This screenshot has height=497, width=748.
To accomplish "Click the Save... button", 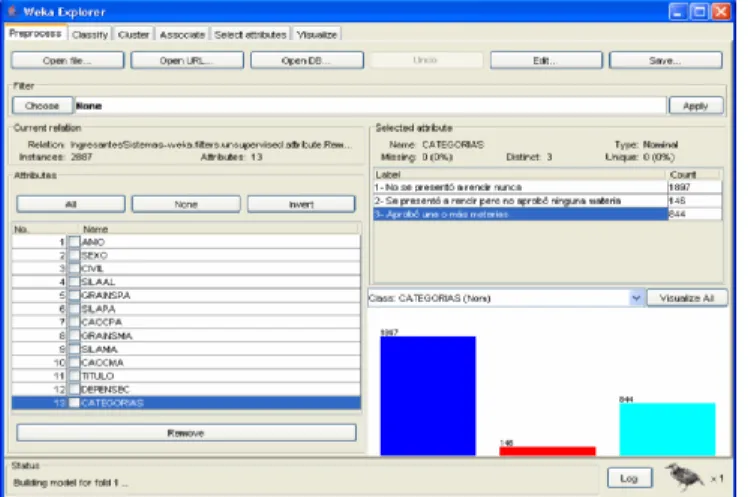I will (665, 61).
